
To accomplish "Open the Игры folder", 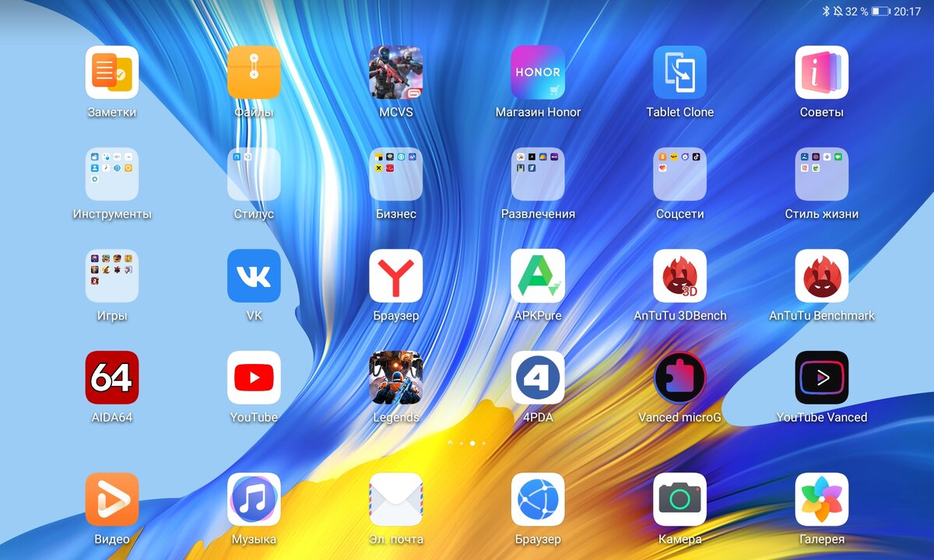I will 112,276.
